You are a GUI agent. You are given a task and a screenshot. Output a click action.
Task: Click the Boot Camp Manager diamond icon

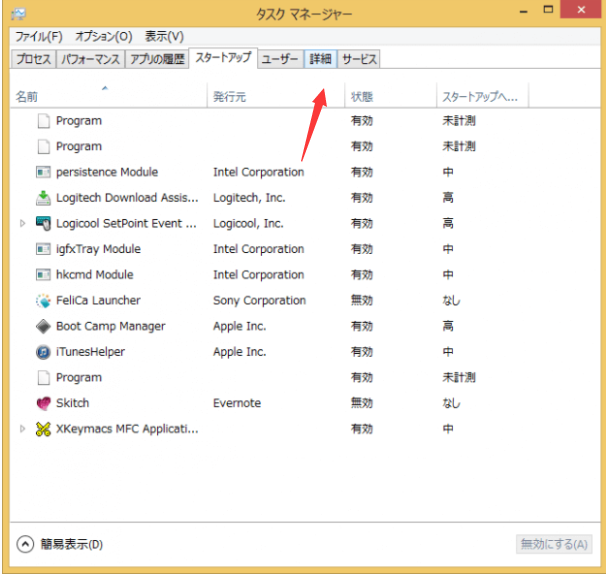(43, 326)
